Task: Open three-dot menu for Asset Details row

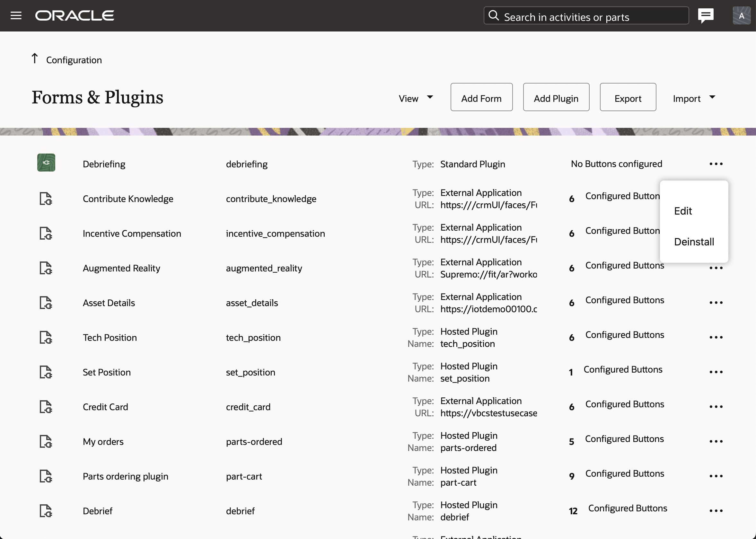Action: [716, 302]
